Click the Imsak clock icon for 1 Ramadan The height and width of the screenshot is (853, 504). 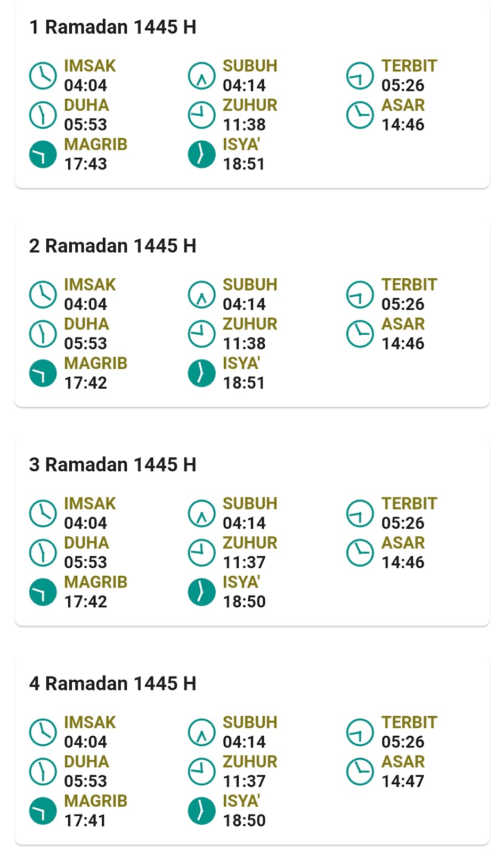click(x=43, y=75)
